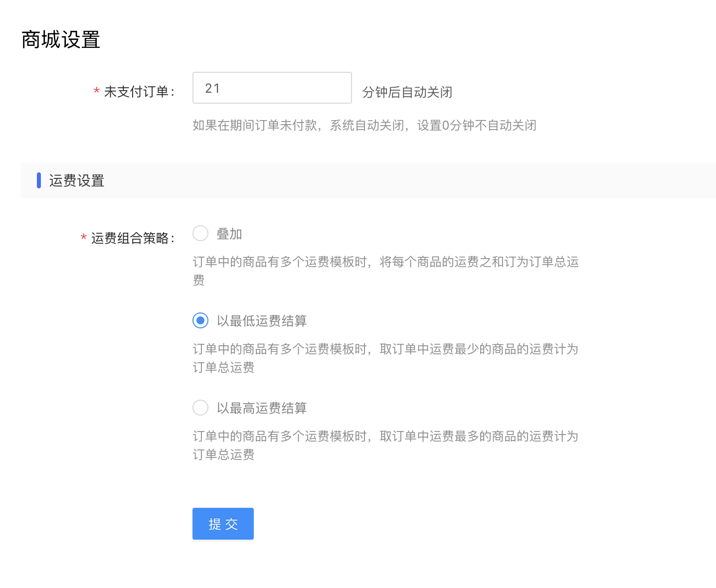Click the description under 以最低运费结算
Viewport: 716px width, 588px height.
tap(385, 349)
